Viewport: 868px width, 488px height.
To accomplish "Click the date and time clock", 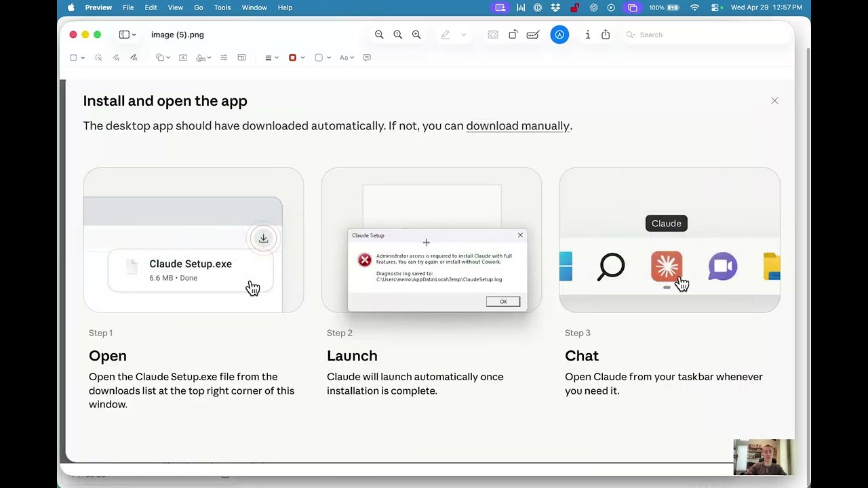I will (x=766, y=7).
